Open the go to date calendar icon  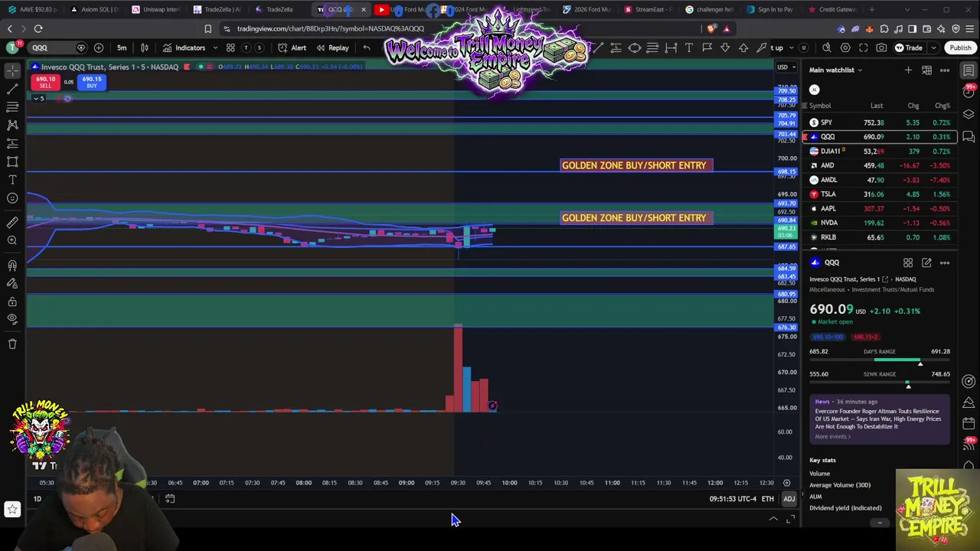pyautogui.click(x=170, y=499)
